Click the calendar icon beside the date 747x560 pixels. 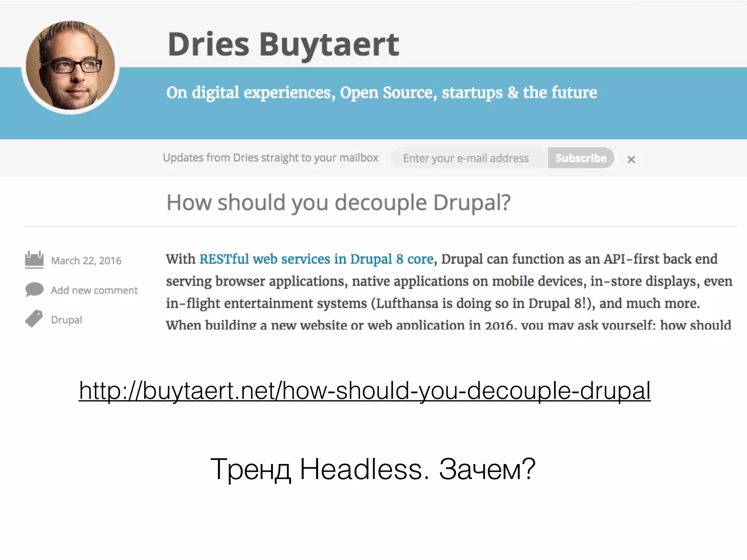coord(34,260)
